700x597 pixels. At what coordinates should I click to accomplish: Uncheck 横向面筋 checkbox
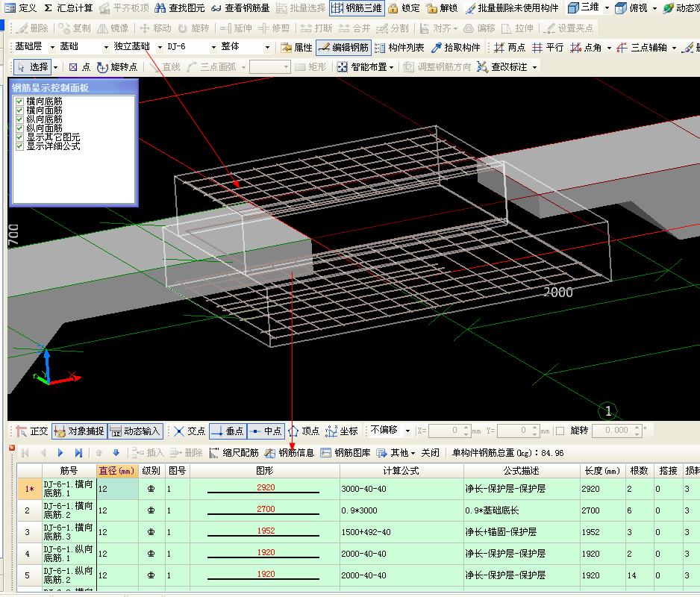point(19,110)
